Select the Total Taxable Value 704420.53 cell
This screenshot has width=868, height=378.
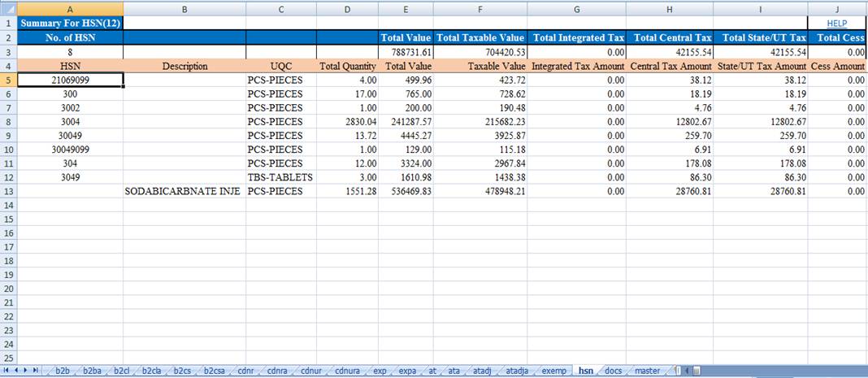coord(480,52)
